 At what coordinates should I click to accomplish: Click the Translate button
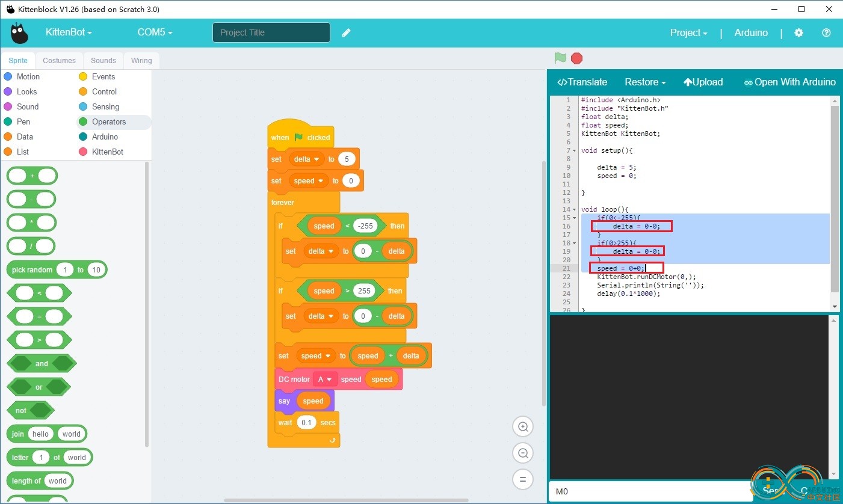pos(582,82)
